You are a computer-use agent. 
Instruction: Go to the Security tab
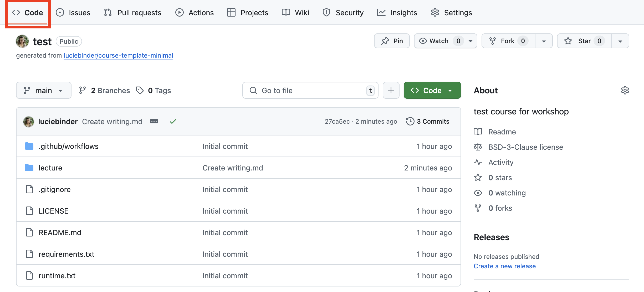click(343, 13)
